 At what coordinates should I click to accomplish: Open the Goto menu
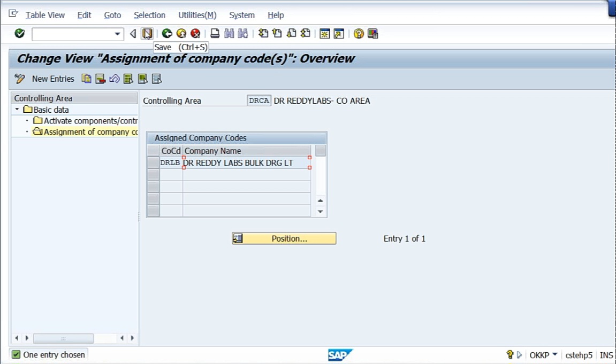[x=112, y=16]
